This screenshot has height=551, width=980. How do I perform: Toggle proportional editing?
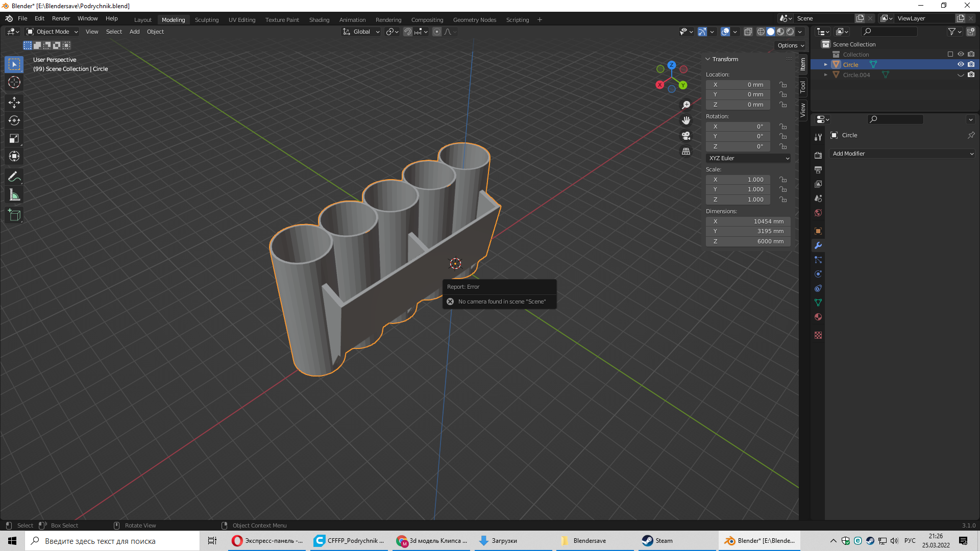pyautogui.click(x=437, y=32)
